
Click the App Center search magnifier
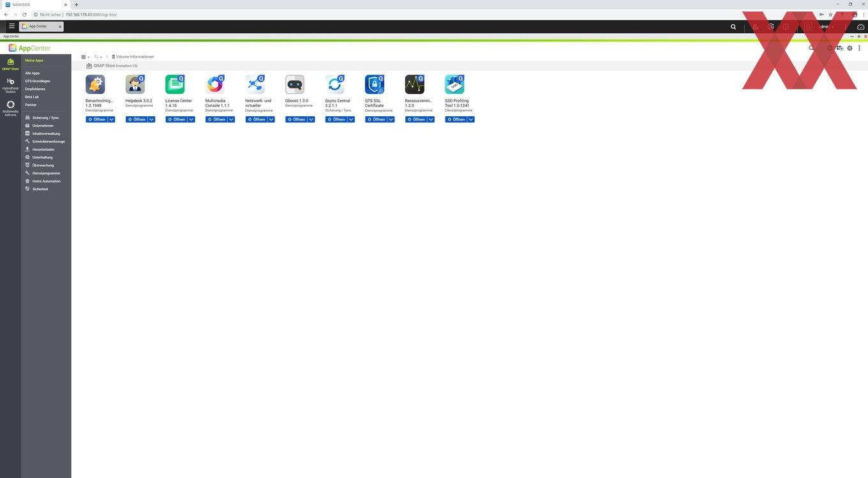point(811,48)
